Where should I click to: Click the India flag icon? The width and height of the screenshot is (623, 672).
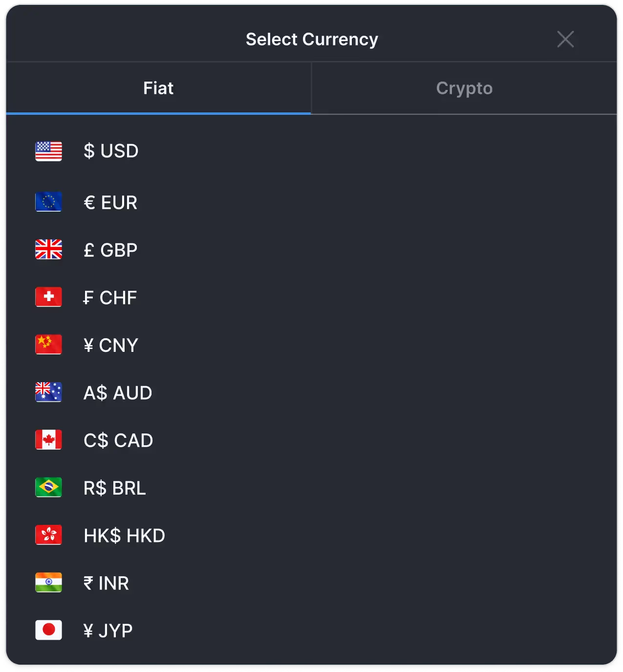tap(48, 582)
